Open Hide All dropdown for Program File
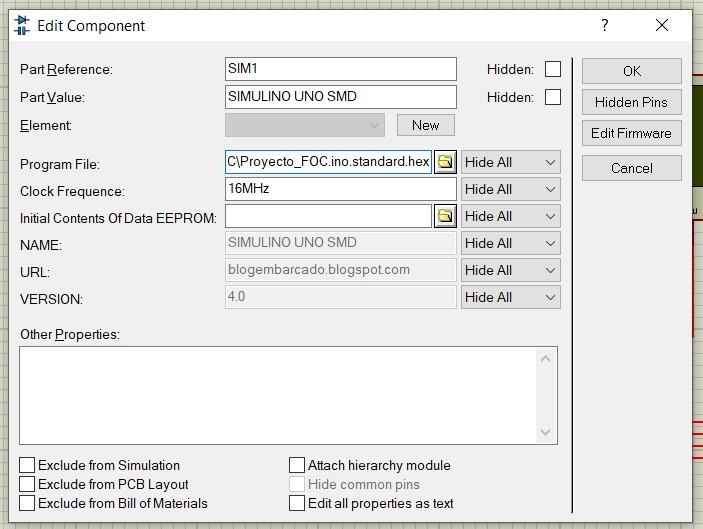Image resolution: width=703 pixels, height=529 pixels. (511, 162)
